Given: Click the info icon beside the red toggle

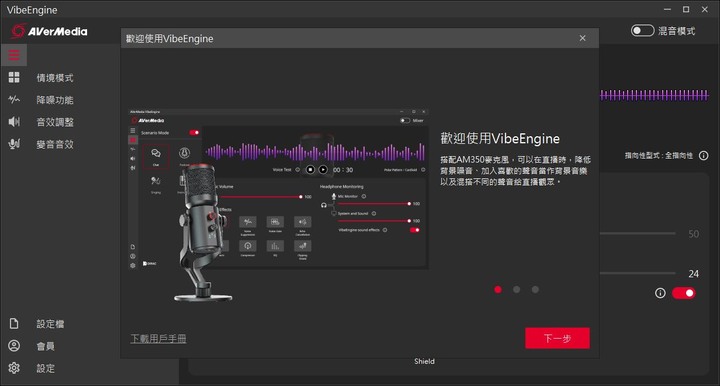Looking at the screenshot, I should pyautogui.click(x=660, y=293).
